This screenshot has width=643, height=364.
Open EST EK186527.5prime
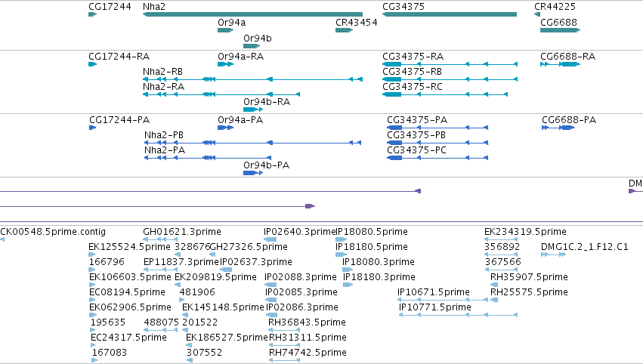(x=227, y=338)
